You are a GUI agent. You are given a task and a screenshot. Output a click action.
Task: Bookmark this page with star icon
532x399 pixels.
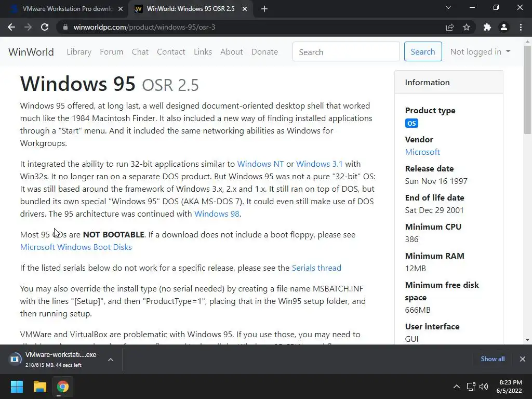[467, 27]
